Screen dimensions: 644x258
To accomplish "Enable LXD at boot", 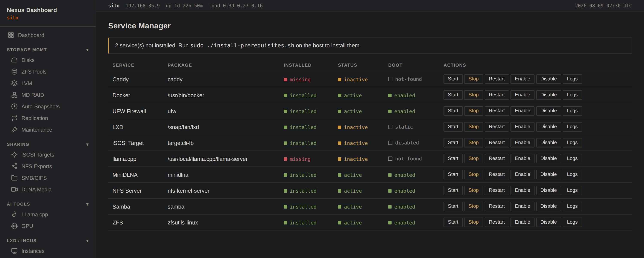I will (x=522, y=127).
